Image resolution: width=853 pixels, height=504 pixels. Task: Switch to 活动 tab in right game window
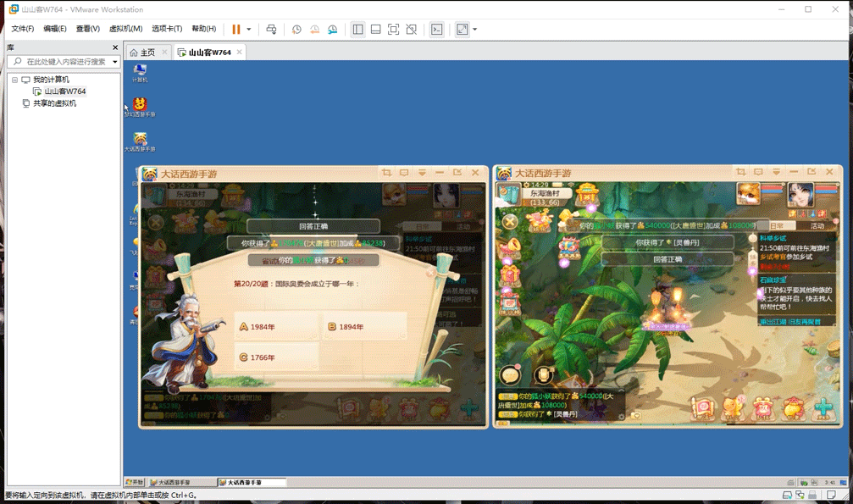point(817,225)
